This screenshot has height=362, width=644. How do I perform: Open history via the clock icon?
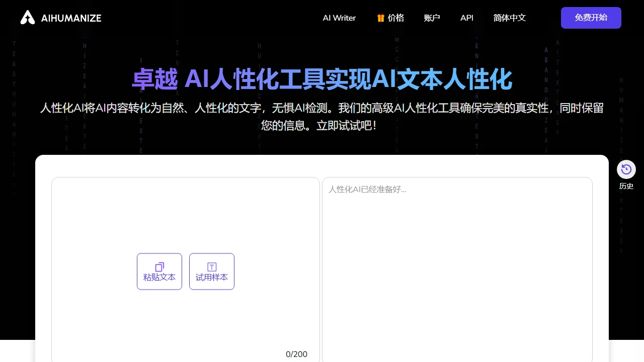(x=626, y=169)
